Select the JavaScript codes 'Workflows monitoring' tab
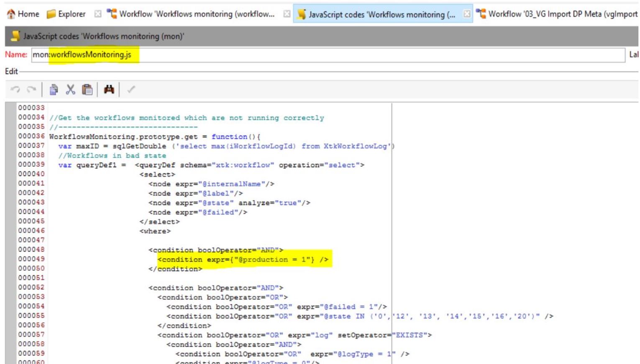 coord(376,15)
